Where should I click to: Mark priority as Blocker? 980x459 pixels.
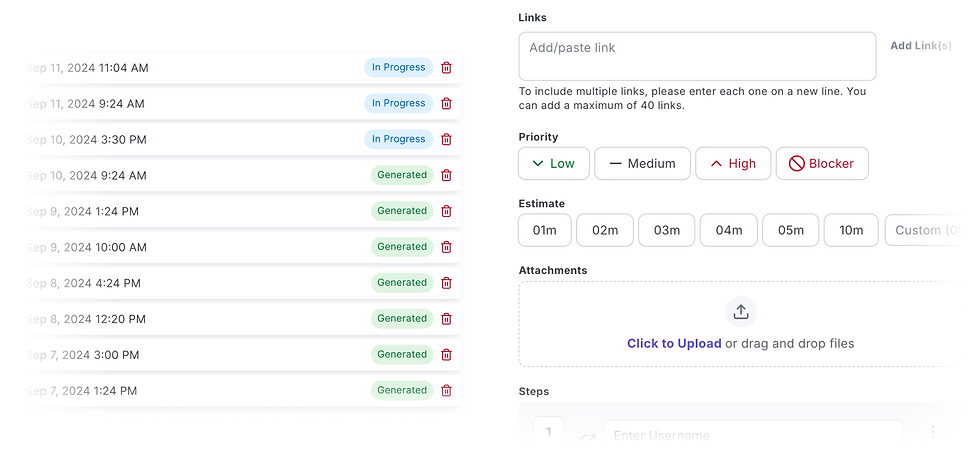822,164
